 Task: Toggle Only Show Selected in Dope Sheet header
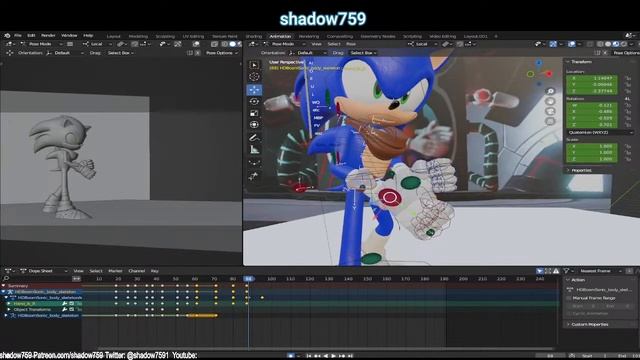click(x=540, y=271)
